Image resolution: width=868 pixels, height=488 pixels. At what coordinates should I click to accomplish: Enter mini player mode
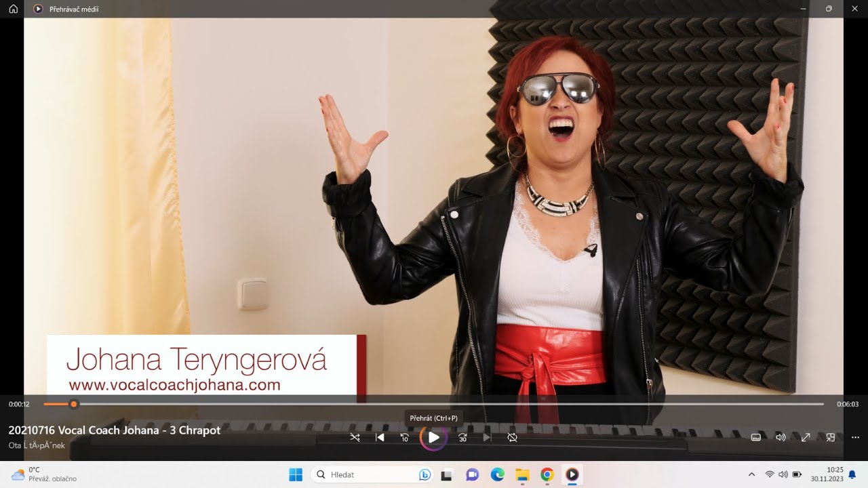coord(830,438)
